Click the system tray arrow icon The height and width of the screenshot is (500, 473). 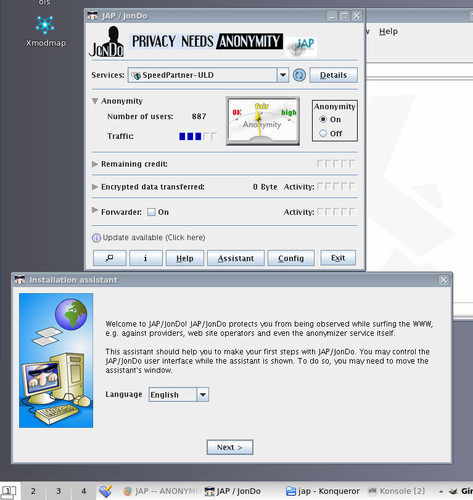(x=441, y=491)
